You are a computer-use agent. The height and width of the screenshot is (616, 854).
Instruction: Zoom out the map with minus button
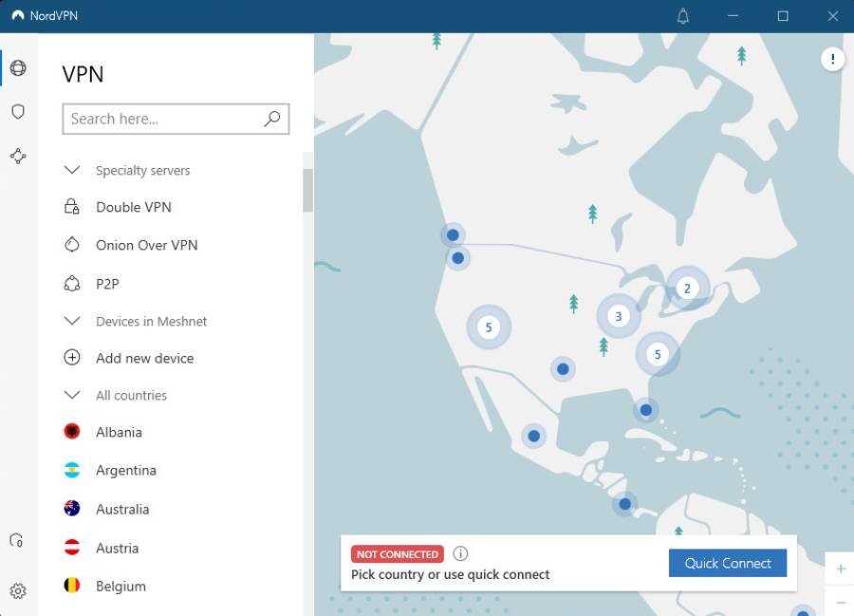coord(841,602)
